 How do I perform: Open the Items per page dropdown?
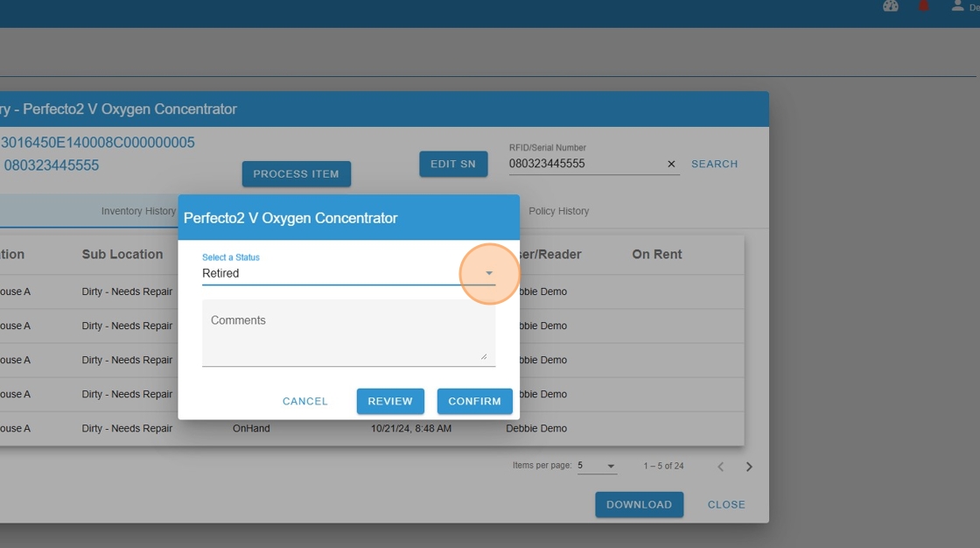coord(597,466)
